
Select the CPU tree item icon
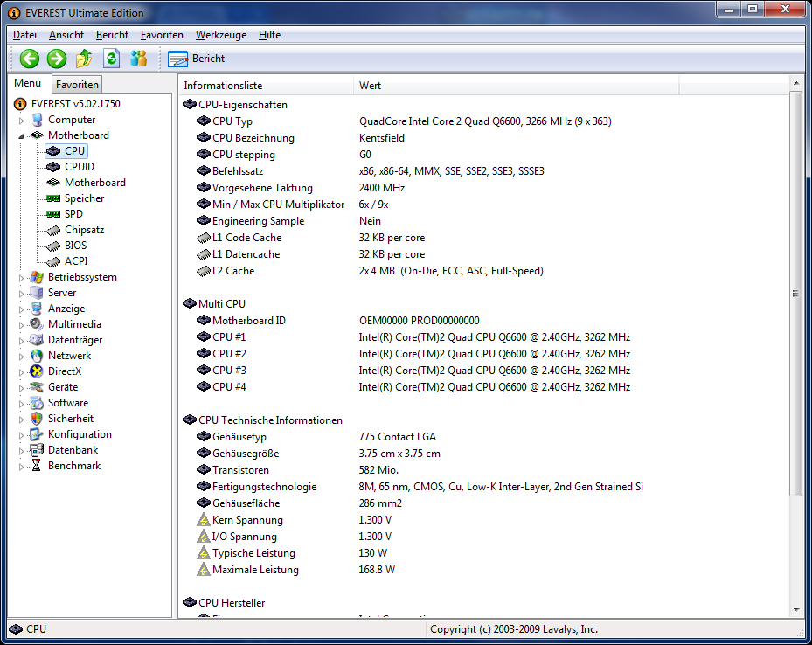coord(53,151)
